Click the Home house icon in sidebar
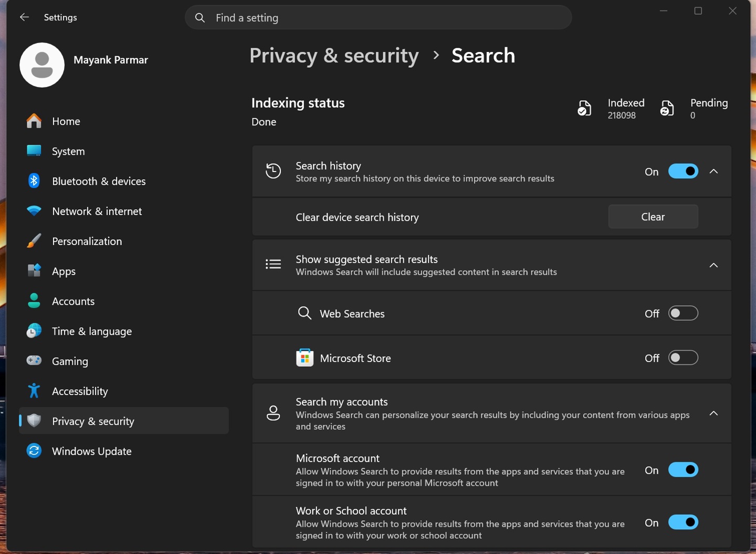 34,121
